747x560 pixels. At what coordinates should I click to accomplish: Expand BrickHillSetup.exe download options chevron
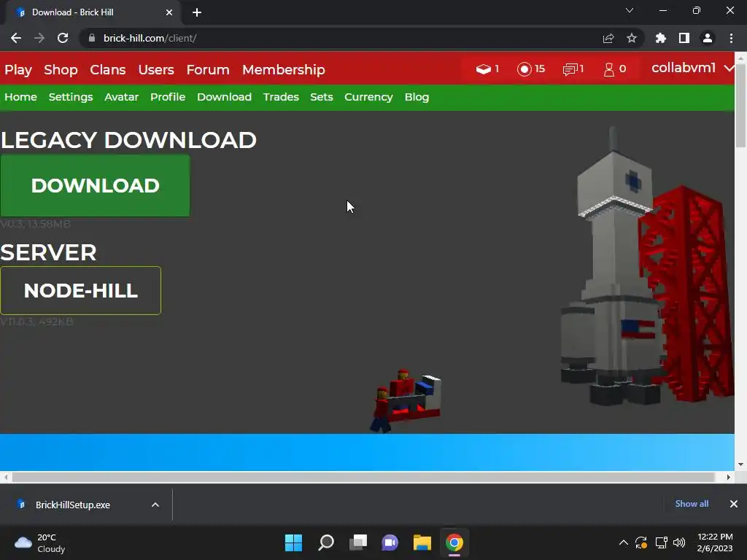click(x=155, y=505)
